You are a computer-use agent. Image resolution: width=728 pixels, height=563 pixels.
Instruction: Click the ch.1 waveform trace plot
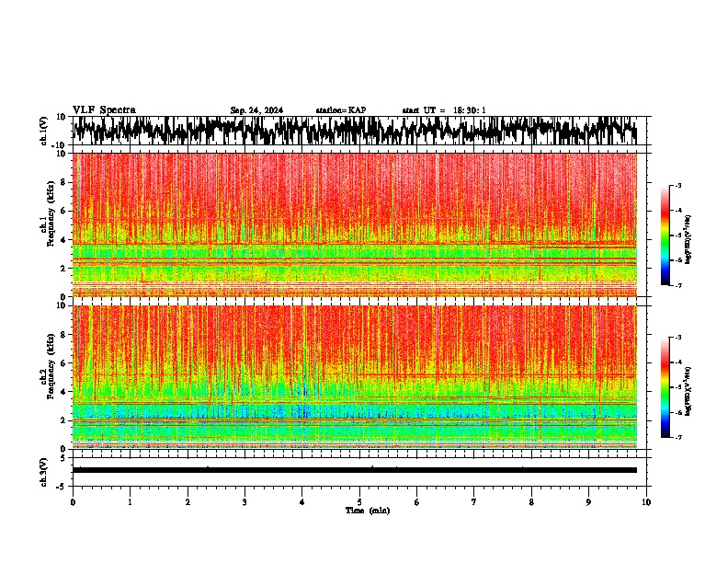click(x=355, y=131)
